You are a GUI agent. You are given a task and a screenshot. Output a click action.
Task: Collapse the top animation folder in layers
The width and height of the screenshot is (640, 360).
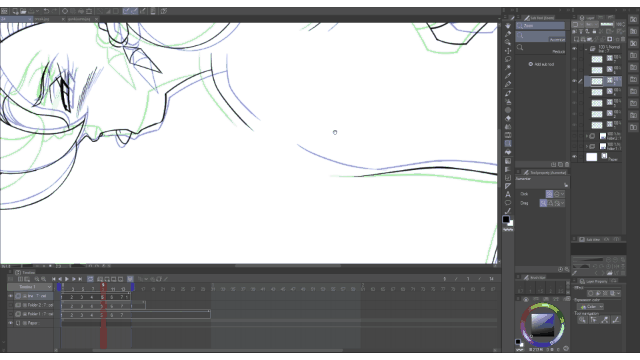586,49
